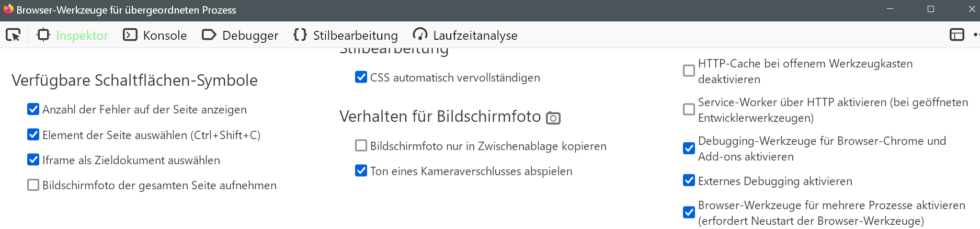The height and width of the screenshot is (229, 980).
Task: Turn off 'Ton eines Kameraverschlusses abspielen'
Action: click(361, 171)
